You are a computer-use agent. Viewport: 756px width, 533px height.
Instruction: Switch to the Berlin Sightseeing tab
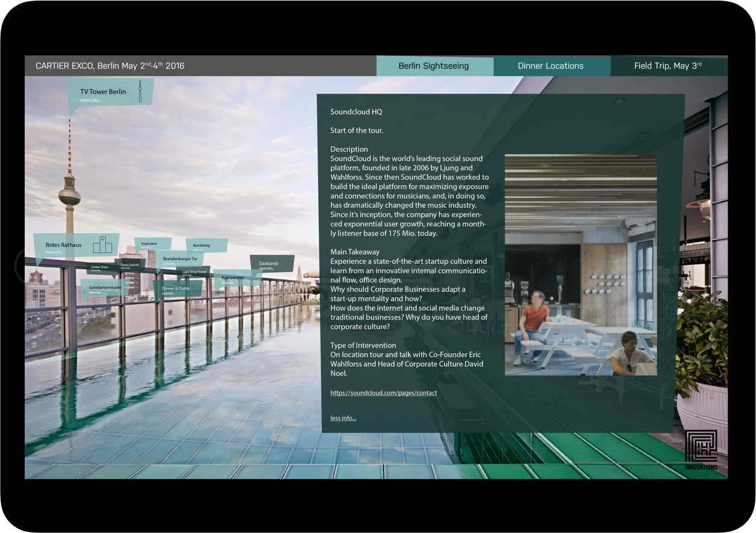click(x=434, y=66)
